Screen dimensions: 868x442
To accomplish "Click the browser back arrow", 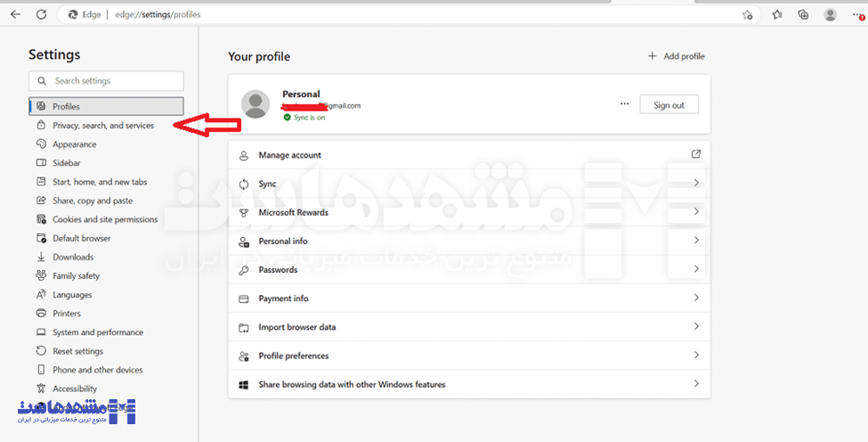I will coord(15,15).
